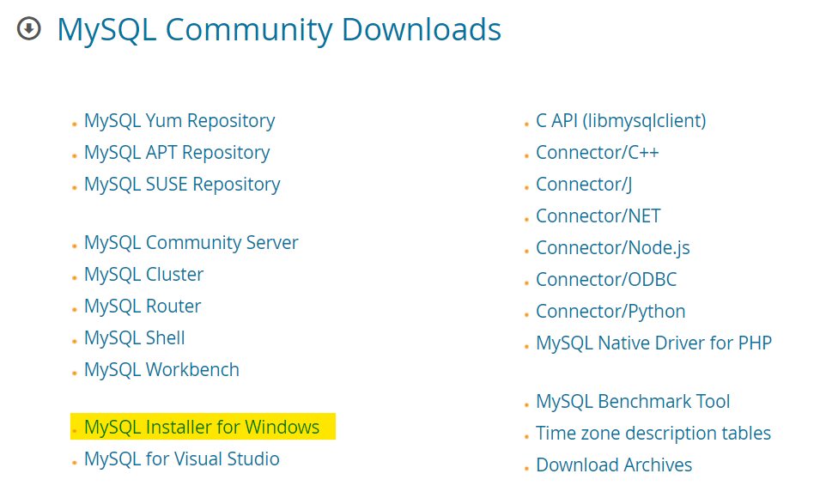Open MySQL Community Server downloads
This screenshot has width=826, height=504.
pyautogui.click(x=191, y=242)
